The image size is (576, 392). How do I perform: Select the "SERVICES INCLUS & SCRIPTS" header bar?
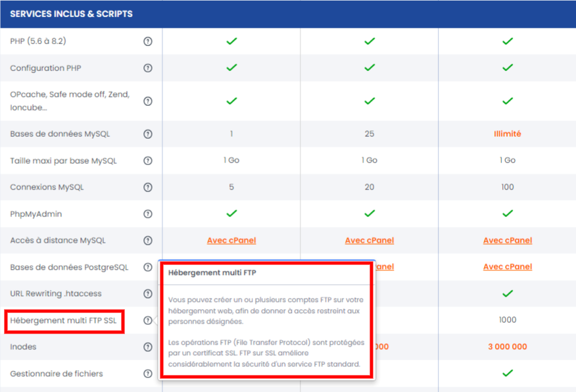pyautogui.click(x=288, y=14)
